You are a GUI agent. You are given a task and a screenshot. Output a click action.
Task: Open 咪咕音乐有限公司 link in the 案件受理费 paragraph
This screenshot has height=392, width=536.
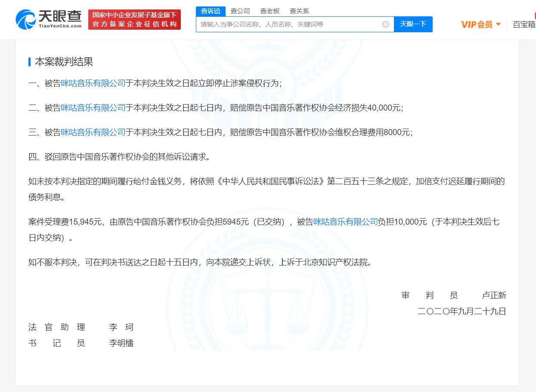click(x=345, y=222)
